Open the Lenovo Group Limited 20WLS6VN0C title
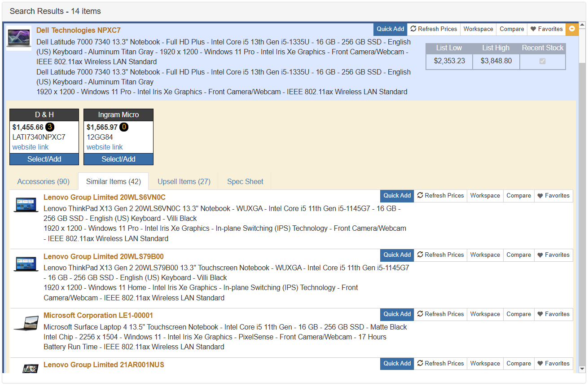The image size is (588, 387). click(104, 198)
